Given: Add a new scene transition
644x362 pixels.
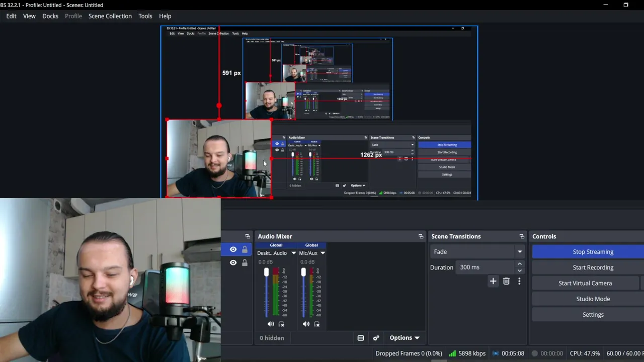Looking at the screenshot, I should point(493,282).
